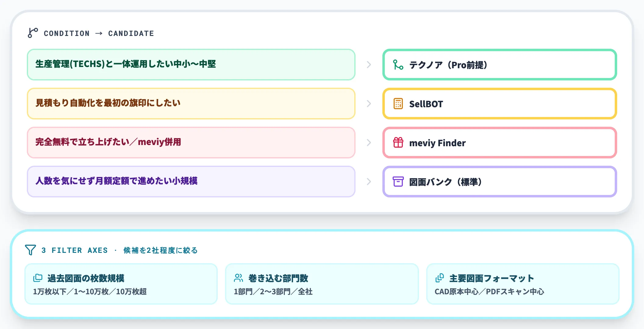644x329 pixels.
Task: Click the copy-document icon by 主要図面フォーマット
Action: click(439, 278)
